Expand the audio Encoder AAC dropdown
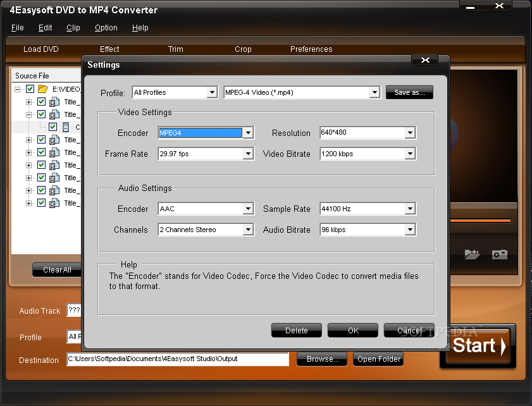 point(248,209)
